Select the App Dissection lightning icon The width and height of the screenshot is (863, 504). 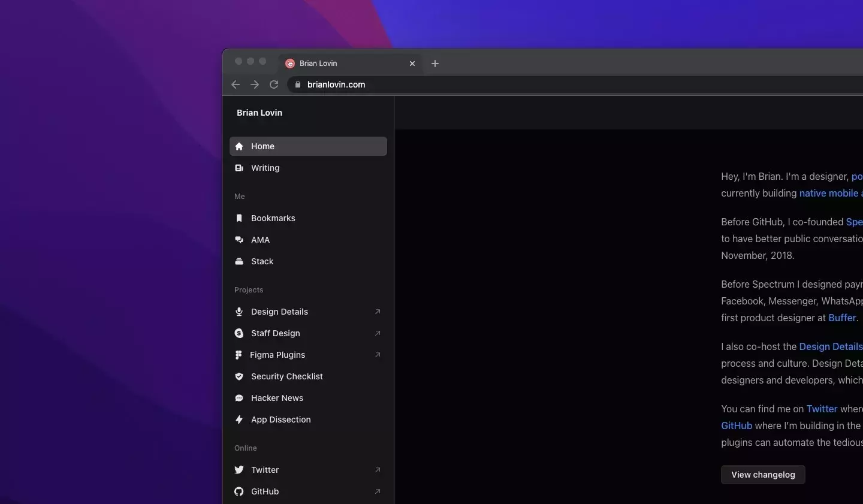point(239,420)
